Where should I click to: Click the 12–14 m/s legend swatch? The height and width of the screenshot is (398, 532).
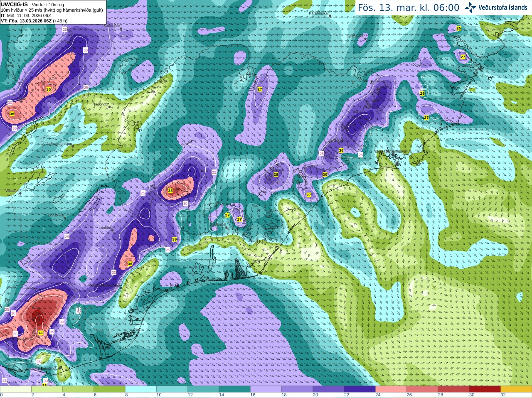coord(203,389)
